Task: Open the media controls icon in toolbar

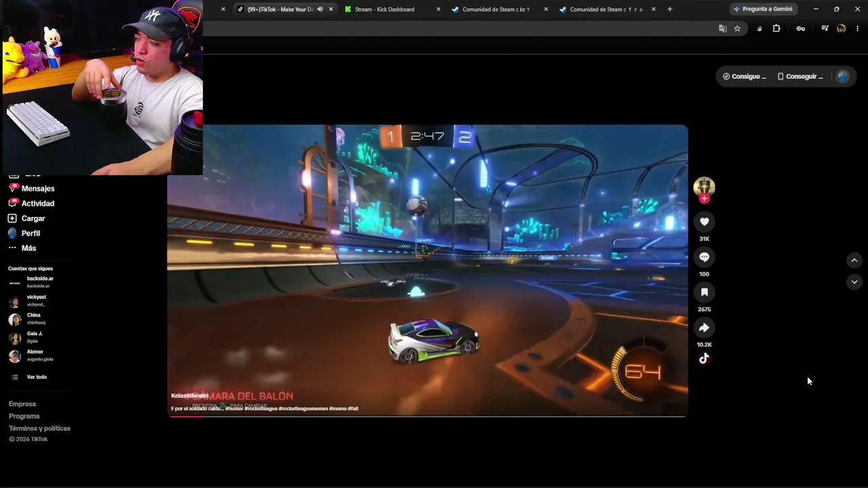Action: pyautogui.click(x=825, y=28)
